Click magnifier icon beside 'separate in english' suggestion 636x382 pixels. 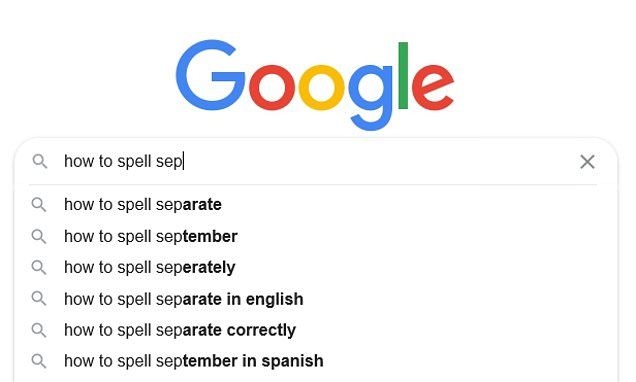39,298
